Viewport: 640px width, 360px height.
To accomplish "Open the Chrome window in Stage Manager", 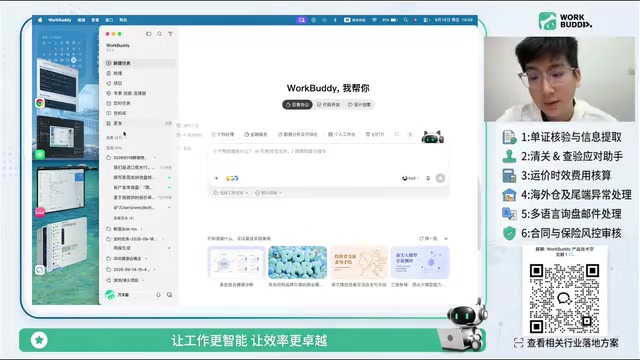I will click(x=57, y=84).
